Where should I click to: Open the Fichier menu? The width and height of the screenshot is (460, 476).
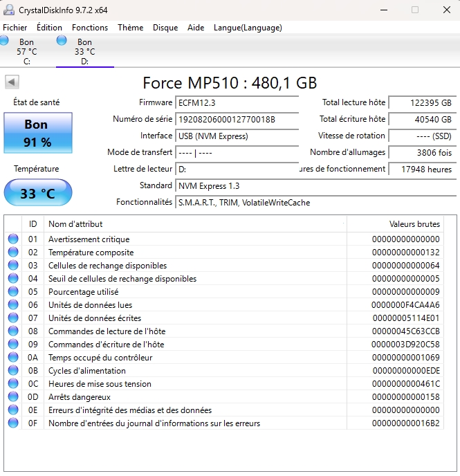tap(15, 28)
